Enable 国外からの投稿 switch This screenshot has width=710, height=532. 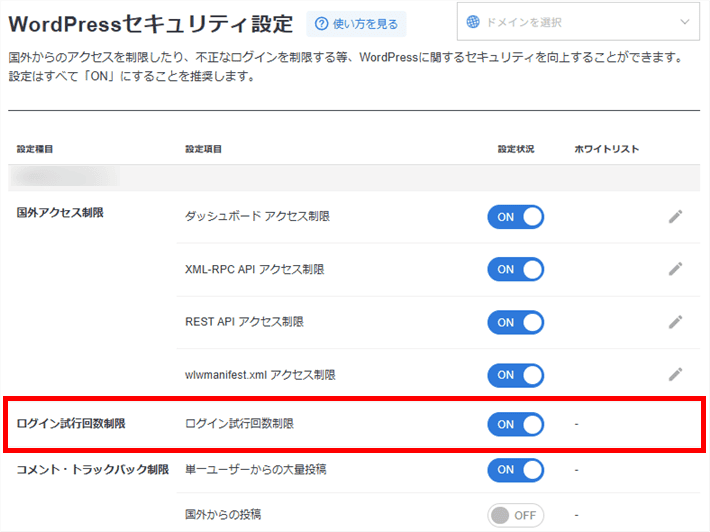pyautogui.click(x=516, y=515)
